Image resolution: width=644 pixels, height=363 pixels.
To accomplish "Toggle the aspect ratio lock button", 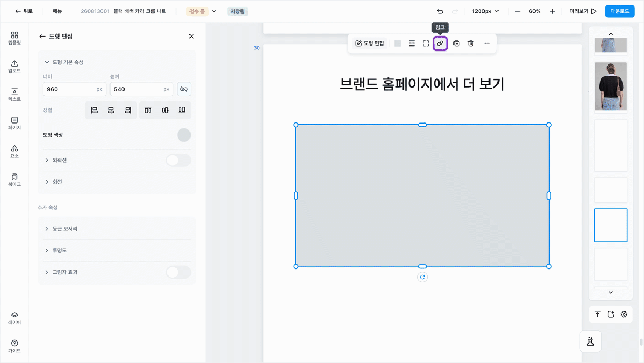I will 184,89.
